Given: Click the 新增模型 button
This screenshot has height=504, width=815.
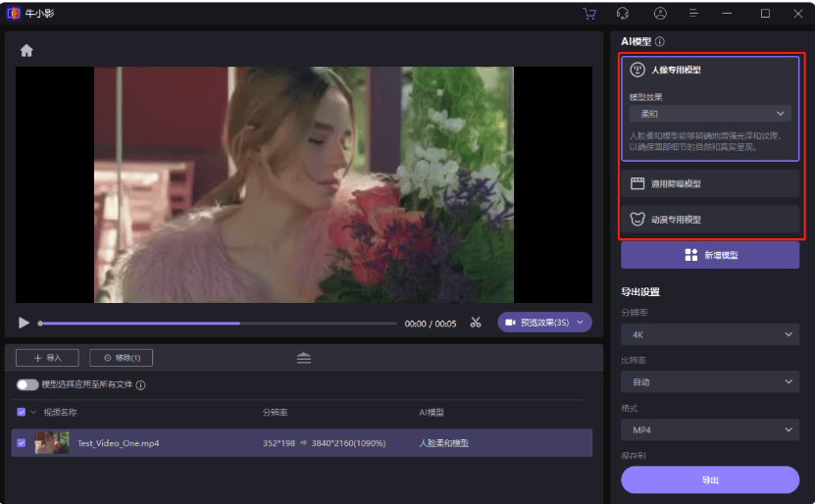Looking at the screenshot, I should 710,255.
